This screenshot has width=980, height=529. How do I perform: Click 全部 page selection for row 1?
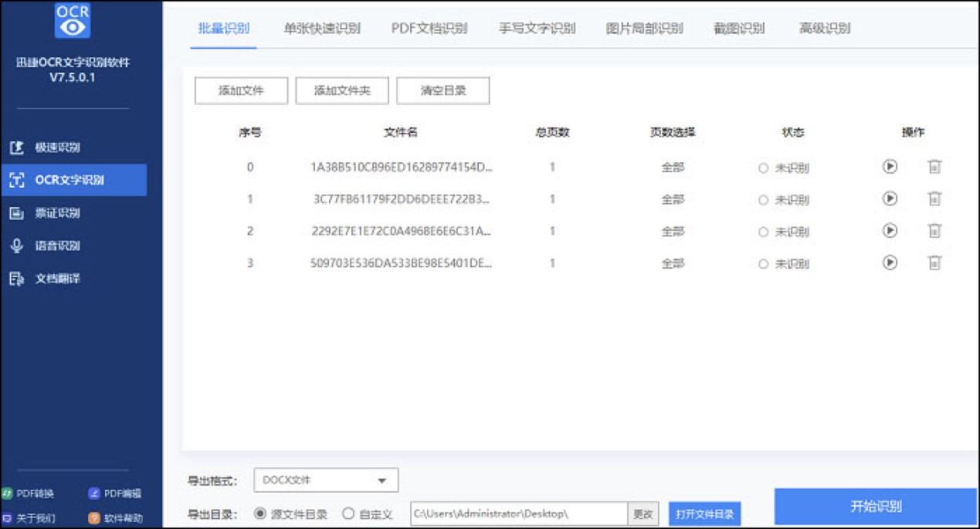[673, 199]
